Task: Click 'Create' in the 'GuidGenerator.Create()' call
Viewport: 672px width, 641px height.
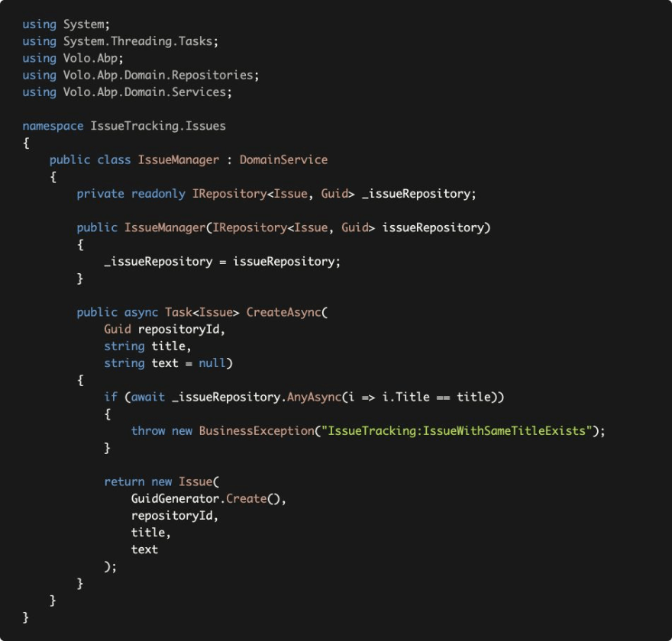Action: (246, 499)
